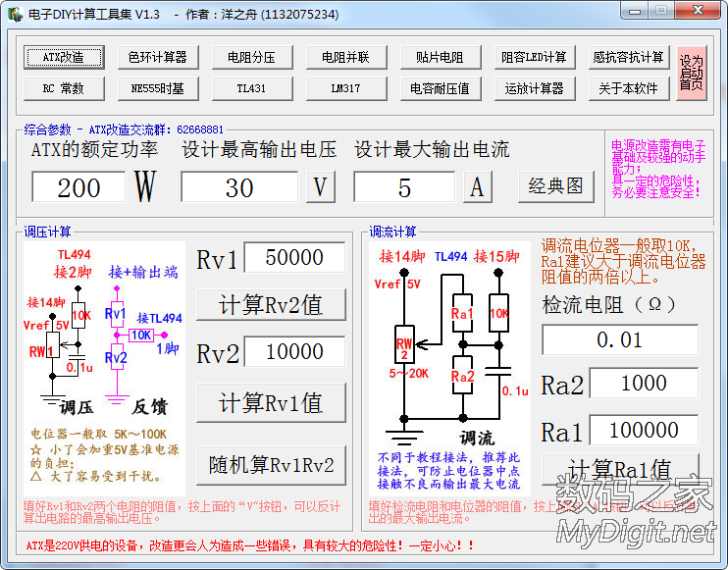This screenshot has height=570, width=728.
Task: Open the LM317 calculator
Action: tap(346, 88)
